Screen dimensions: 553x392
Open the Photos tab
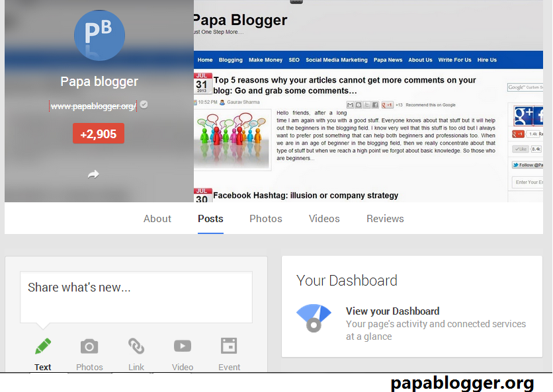point(266,219)
